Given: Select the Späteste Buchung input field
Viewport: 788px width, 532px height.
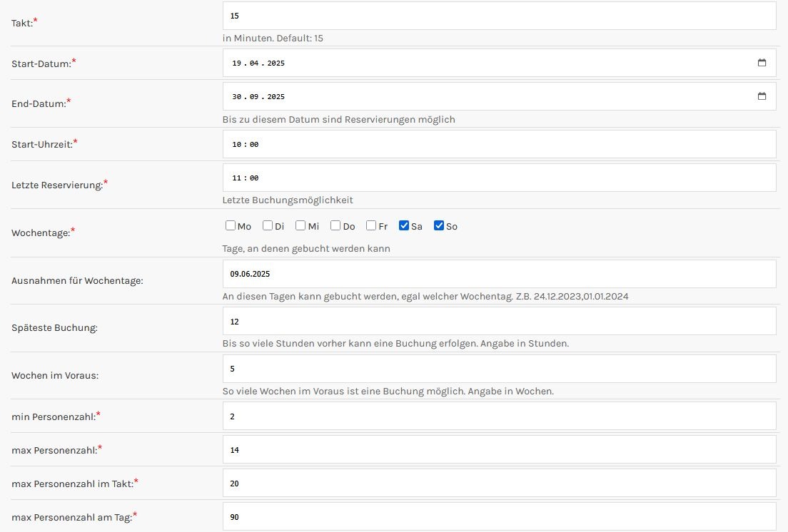Looking at the screenshot, I should (x=499, y=321).
